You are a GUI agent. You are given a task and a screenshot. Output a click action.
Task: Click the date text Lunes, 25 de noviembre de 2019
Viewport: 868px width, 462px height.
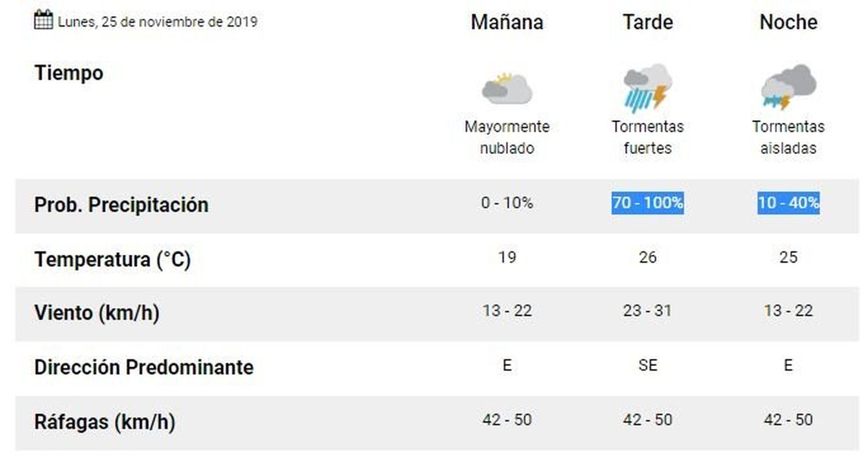click(x=157, y=22)
